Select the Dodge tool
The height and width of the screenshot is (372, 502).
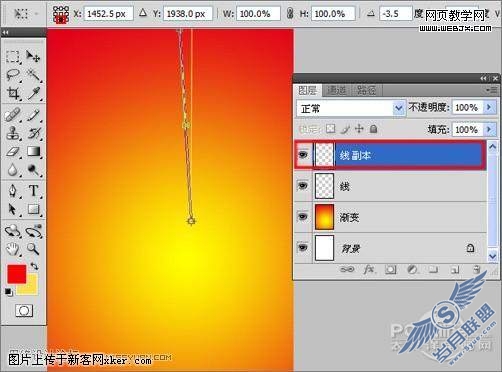tap(34, 170)
